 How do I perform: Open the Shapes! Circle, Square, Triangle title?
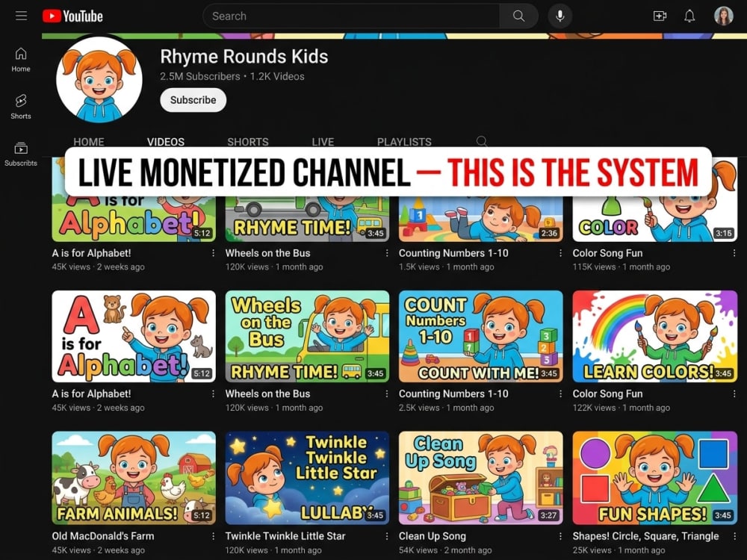645,536
